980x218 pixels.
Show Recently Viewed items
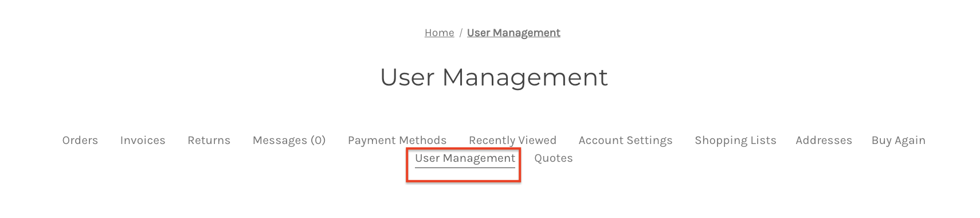(x=512, y=141)
